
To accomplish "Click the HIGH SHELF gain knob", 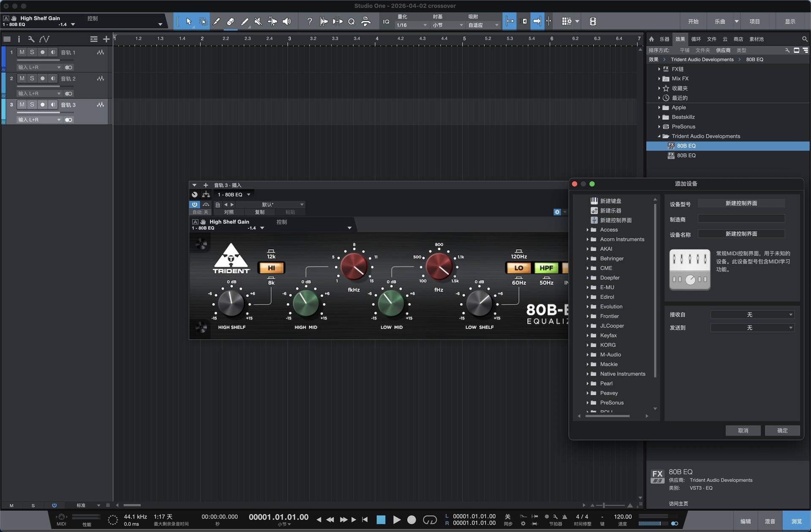I will tap(231, 303).
